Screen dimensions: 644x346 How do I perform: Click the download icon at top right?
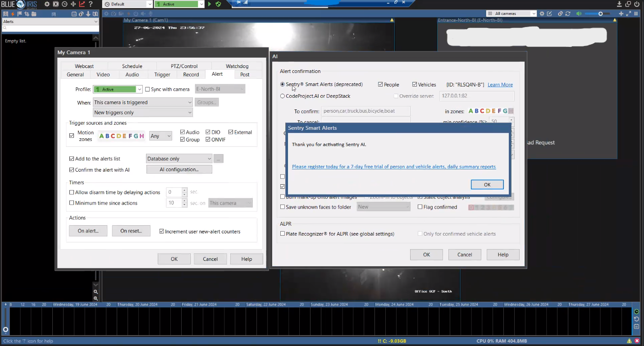pos(619,4)
